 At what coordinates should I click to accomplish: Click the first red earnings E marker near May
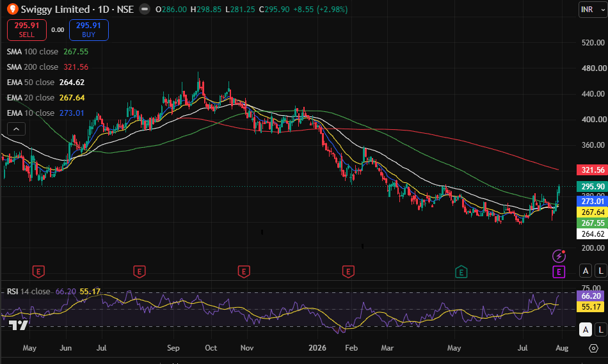[38, 272]
